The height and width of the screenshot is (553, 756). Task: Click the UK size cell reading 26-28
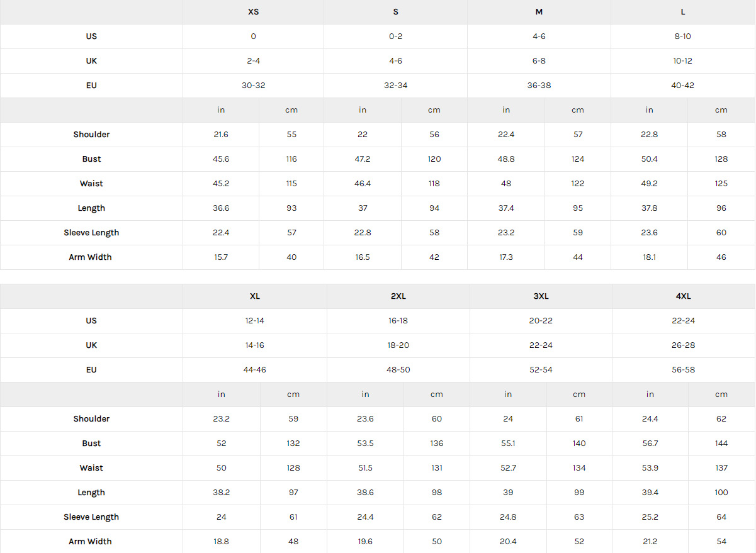[683, 345]
